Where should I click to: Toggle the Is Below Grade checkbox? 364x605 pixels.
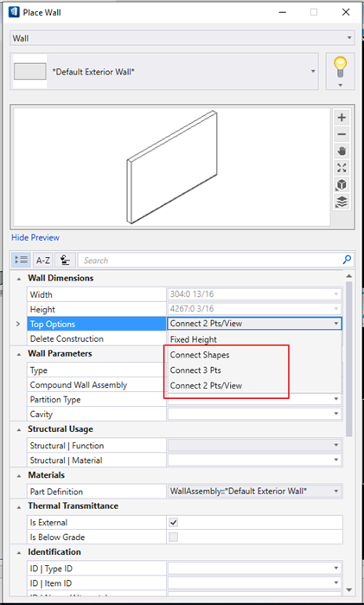174,537
